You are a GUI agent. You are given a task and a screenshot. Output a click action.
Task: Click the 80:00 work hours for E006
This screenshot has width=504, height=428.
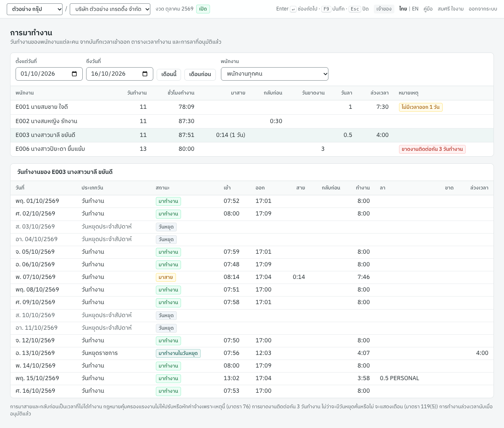coord(186,149)
